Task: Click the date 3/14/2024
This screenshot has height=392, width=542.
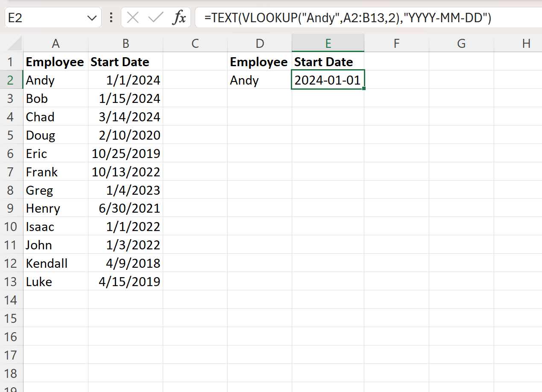Action: pyautogui.click(x=126, y=117)
